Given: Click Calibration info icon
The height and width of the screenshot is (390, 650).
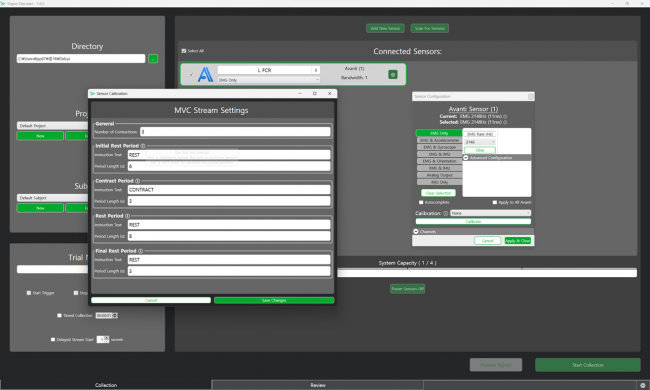Looking at the screenshot, I should pyautogui.click(x=446, y=213).
